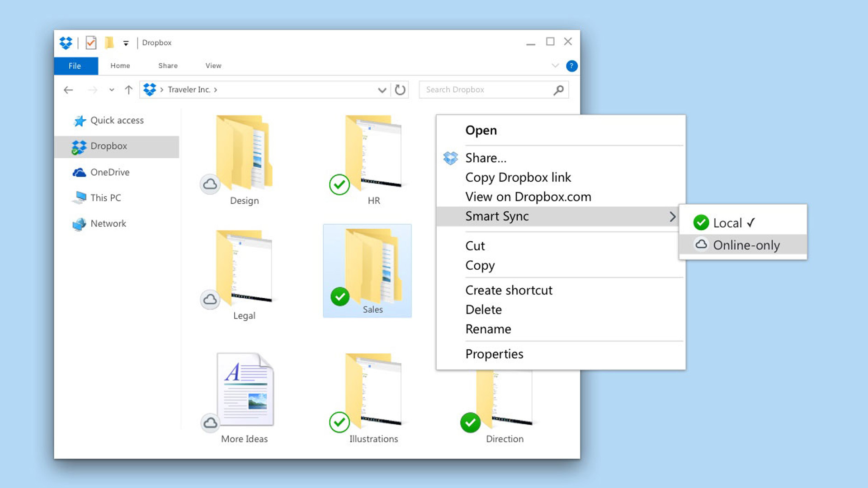Expand the ribbon with the chevron arrow
Screen dimensions: 868x488
(x=555, y=66)
